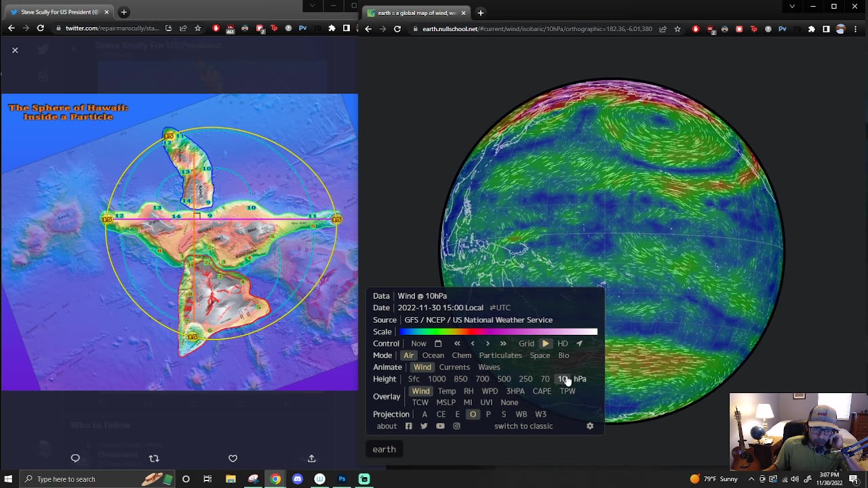Viewport: 868px width, 488px height.
Task: Close the Twitter image viewer with X
Action: click(15, 50)
